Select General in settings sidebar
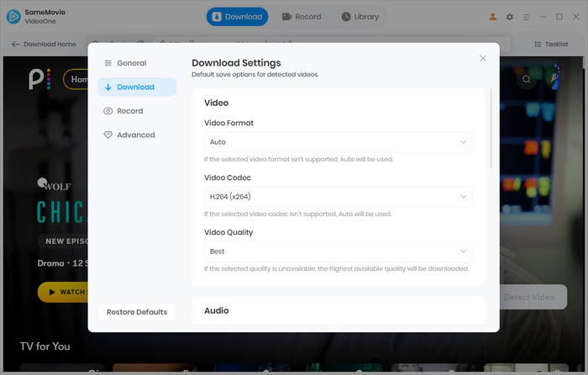This screenshot has height=375, width=588. tap(137, 63)
